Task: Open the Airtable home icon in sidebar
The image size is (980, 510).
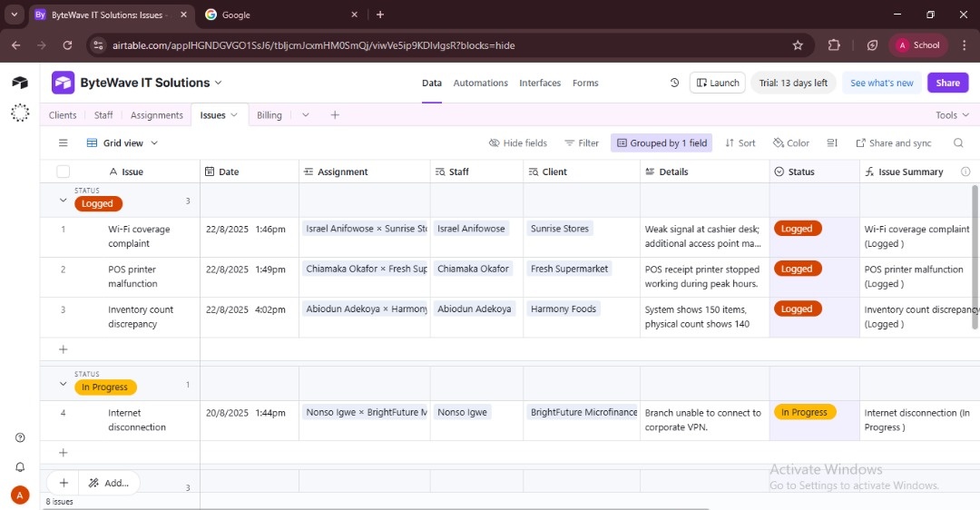Action: (20, 83)
